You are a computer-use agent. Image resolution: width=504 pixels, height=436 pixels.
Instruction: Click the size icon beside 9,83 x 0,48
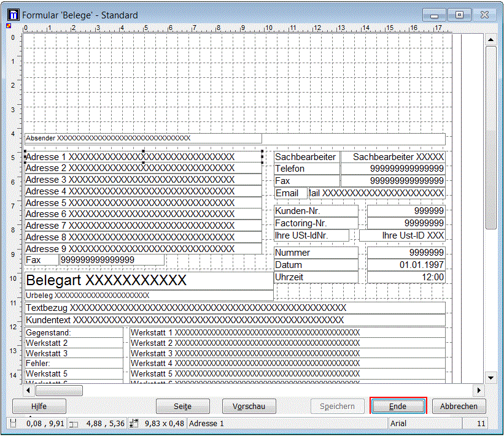133,424
